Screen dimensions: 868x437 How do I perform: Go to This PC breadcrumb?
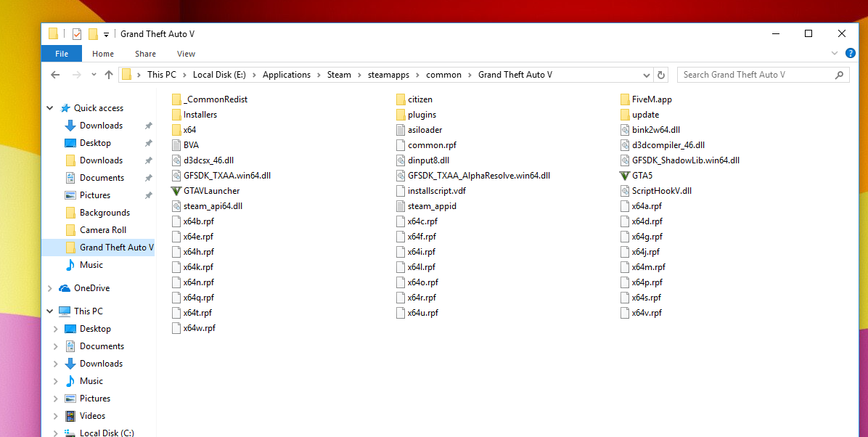coord(162,75)
